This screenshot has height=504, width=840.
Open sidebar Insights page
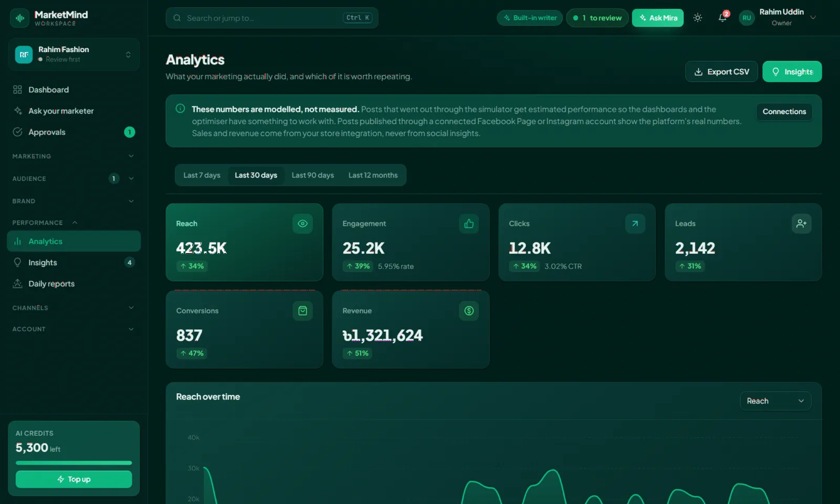pos(74,262)
